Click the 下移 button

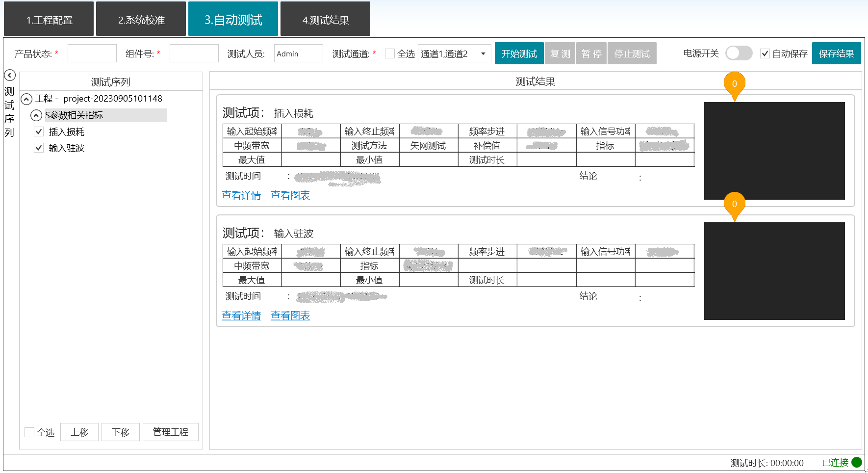click(121, 432)
